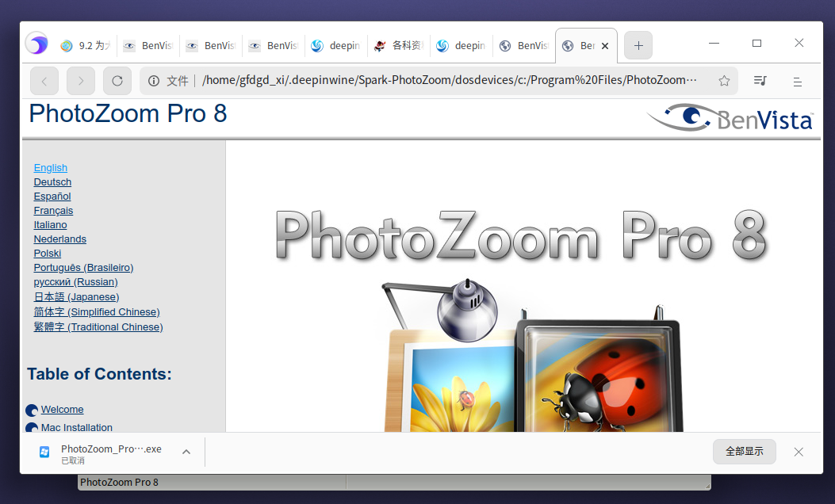Open the Deutsch language link

pos(52,182)
